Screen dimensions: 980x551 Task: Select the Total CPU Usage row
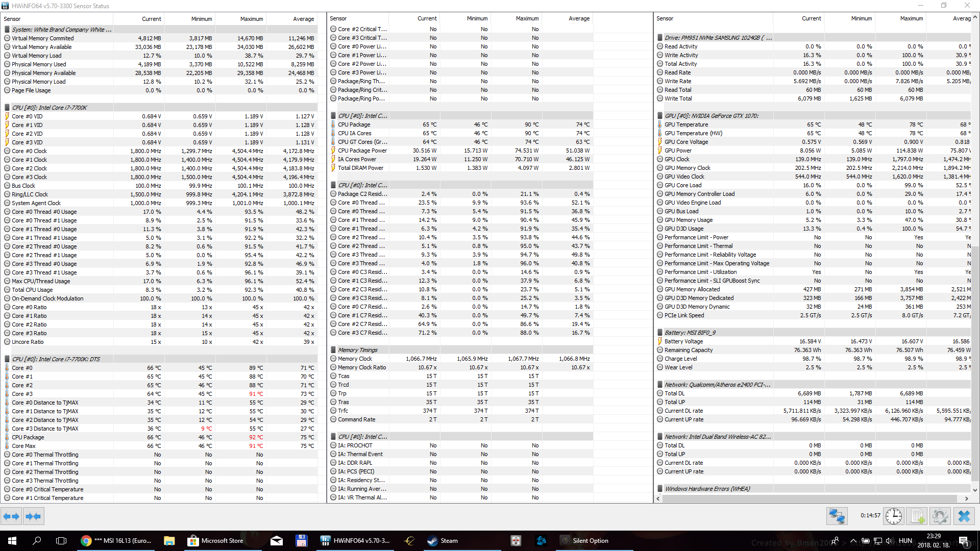pos(160,290)
